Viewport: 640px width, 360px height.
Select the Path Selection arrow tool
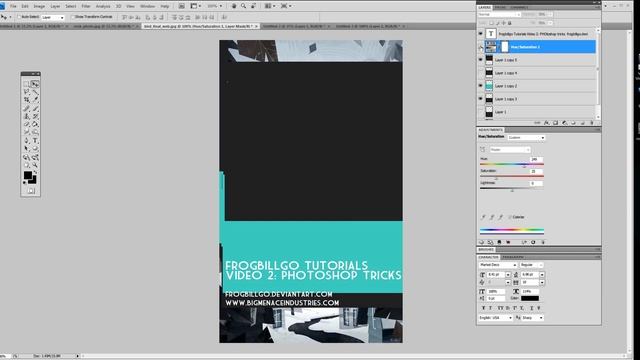(27, 149)
